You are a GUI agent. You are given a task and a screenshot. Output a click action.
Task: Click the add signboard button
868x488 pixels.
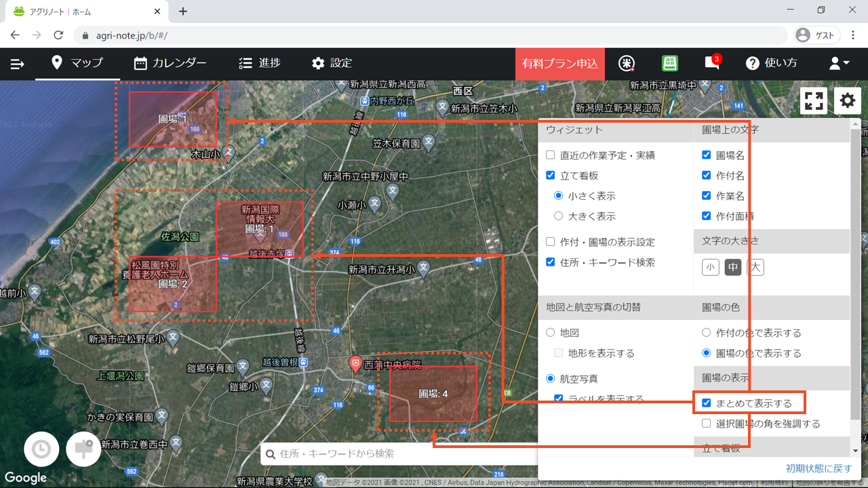83,449
